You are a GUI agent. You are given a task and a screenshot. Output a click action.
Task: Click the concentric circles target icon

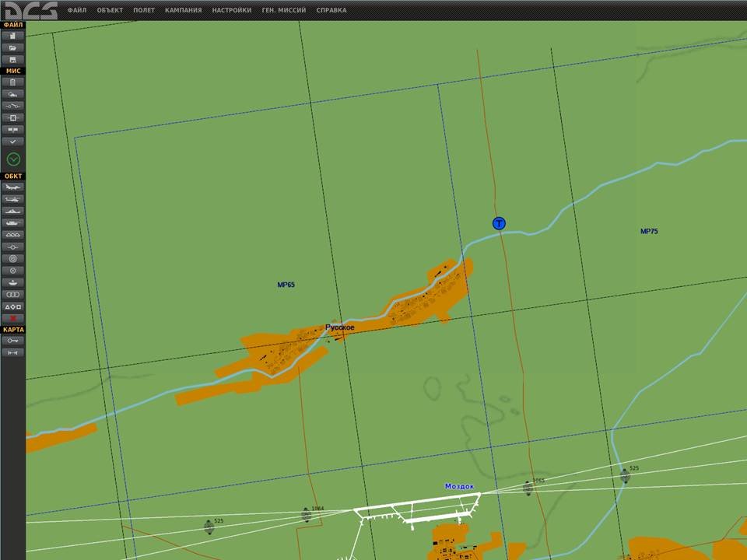(13, 258)
